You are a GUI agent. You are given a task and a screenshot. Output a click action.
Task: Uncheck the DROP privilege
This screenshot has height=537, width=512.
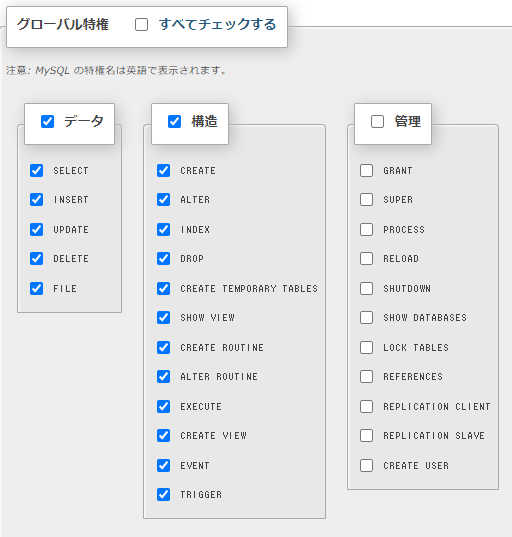(x=163, y=259)
